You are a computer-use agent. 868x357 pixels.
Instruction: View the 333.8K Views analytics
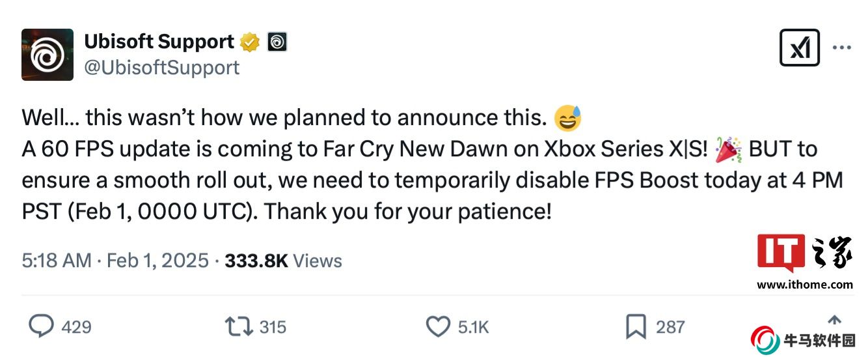pos(283,261)
